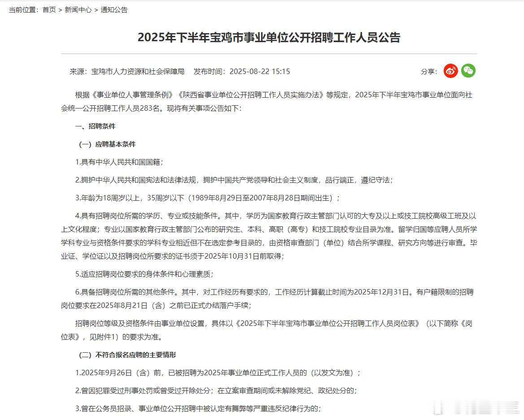Click the heading 一、招聘条件
This screenshot has width=524, height=420.
95,126
